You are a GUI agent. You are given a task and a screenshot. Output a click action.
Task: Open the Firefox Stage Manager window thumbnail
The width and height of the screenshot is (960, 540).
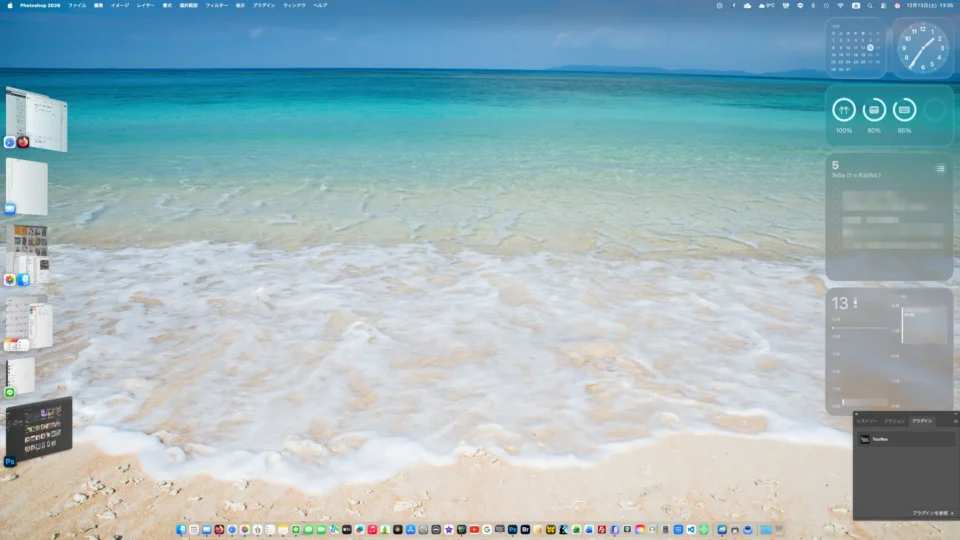click(37, 119)
